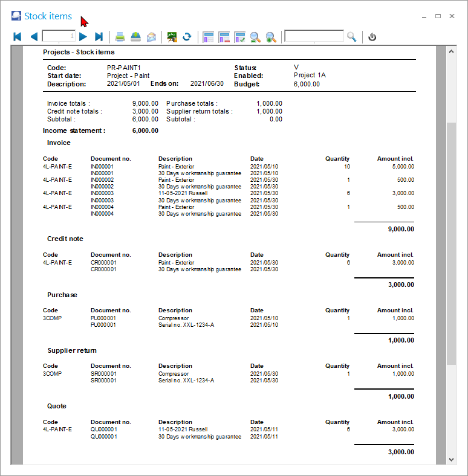Click the power-style close report icon
The width and height of the screenshot is (468, 476).
372,37
